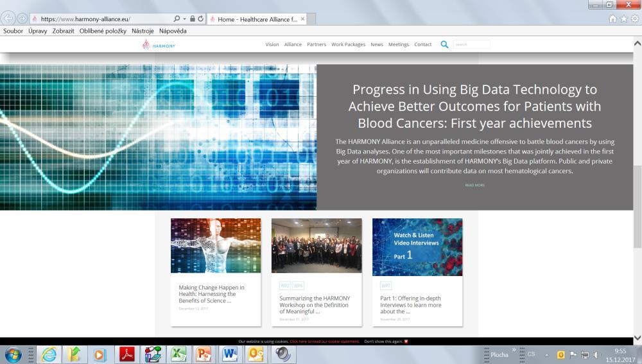Open browser Tools gear icon

[635, 19]
